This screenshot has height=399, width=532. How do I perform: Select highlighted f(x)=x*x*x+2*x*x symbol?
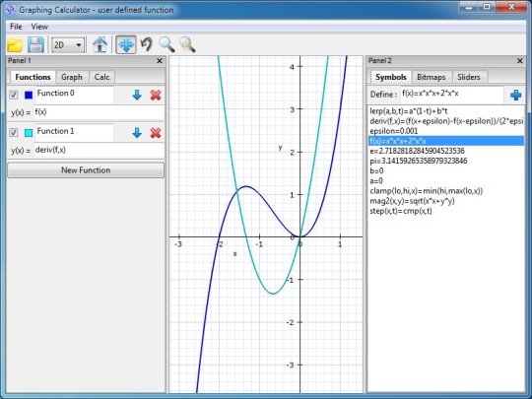tap(446, 141)
